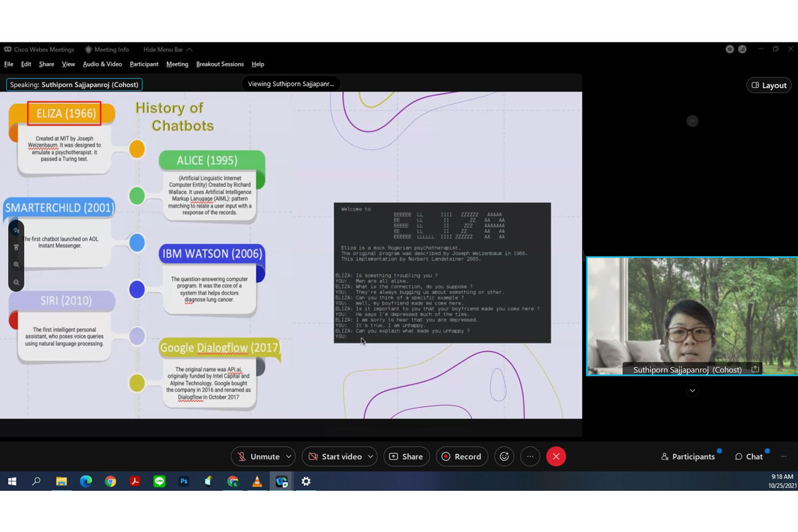Image resolution: width=798 pixels, height=532 pixels.
Task: Click the red leave meeting button
Action: (x=556, y=456)
